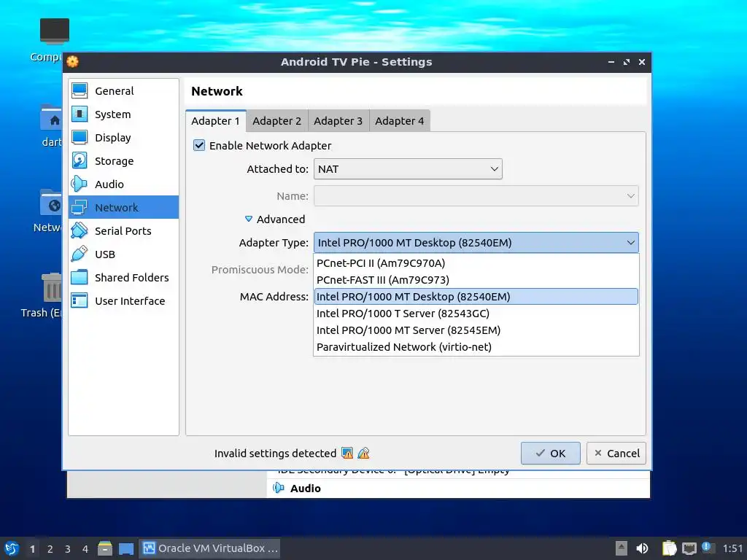Switch to the Adapter 1 tab
Image resolution: width=747 pixels, height=560 pixels.
coord(216,121)
